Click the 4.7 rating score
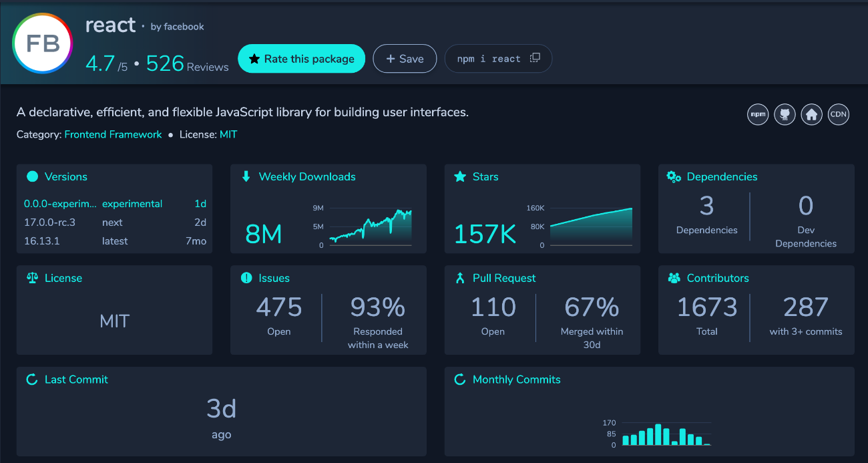This screenshot has width=868, height=463. click(x=100, y=63)
